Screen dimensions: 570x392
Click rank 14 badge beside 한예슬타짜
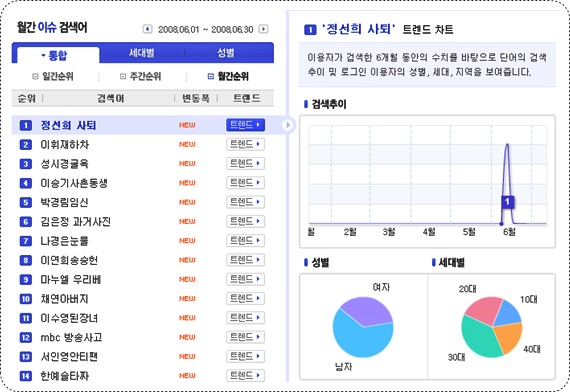point(25,376)
